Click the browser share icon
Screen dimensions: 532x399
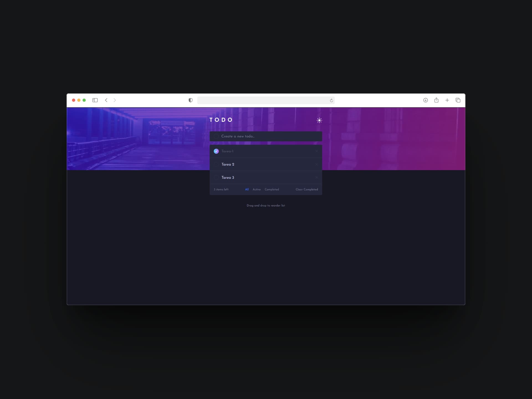point(436,100)
